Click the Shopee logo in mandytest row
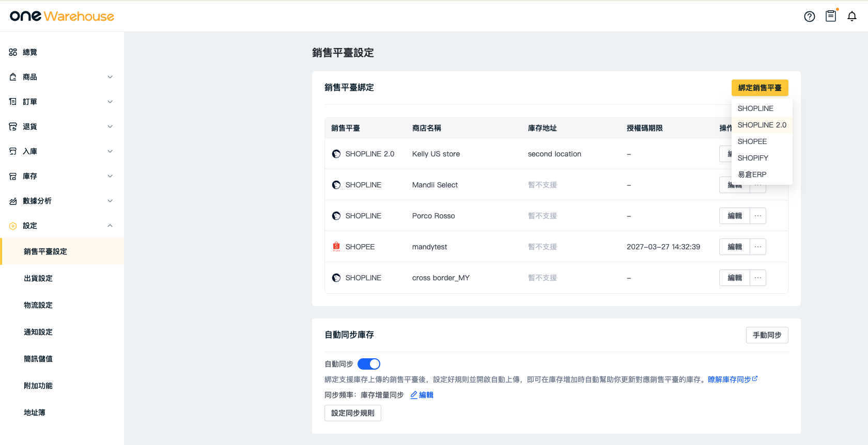Viewport: 868px width, 445px height. [336, 247]
